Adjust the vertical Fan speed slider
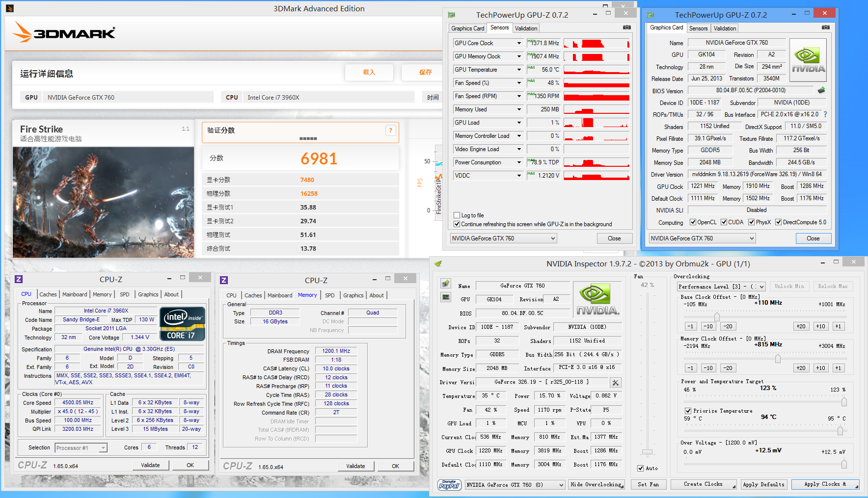 point(648,452)
